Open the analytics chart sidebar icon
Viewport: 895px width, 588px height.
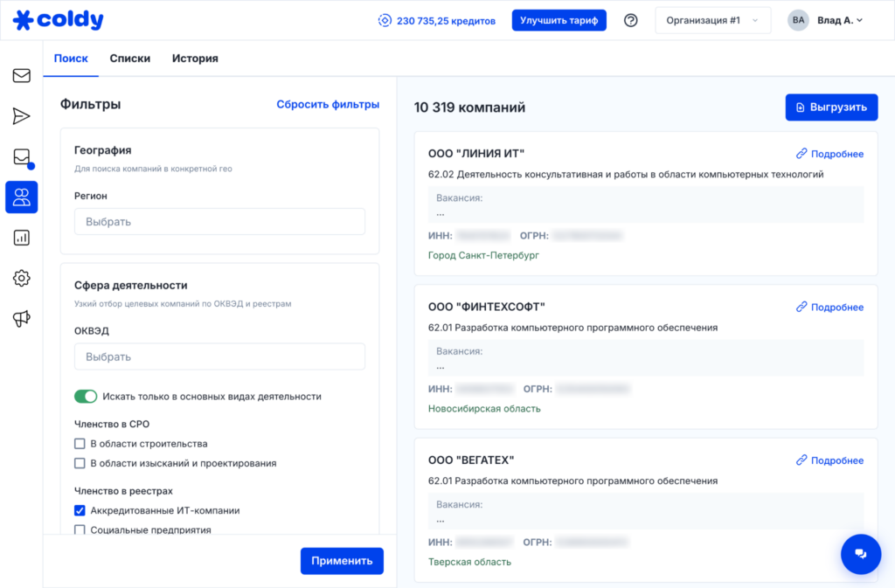click(22, 238)
